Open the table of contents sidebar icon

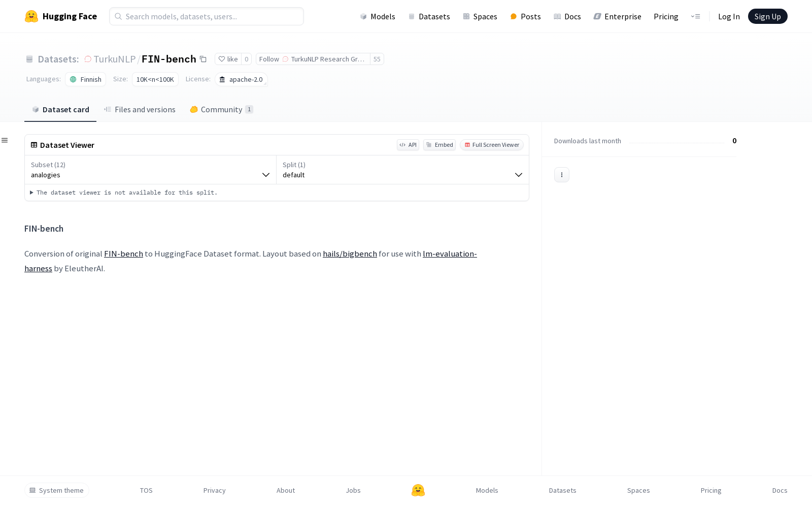pos(5,140)
